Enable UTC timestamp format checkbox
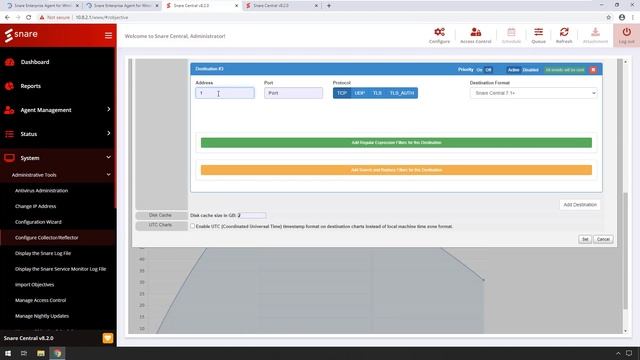The image size is (640, 360). click(192, 226)
